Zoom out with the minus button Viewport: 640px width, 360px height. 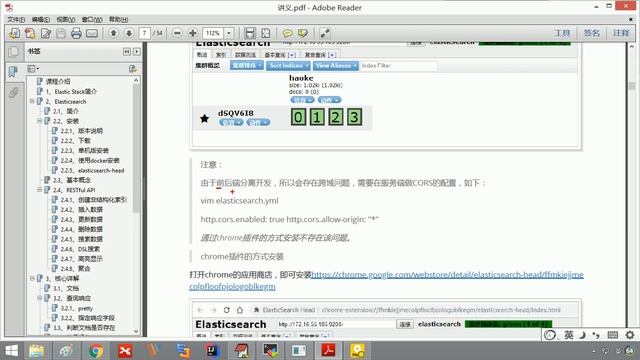click(x=177, y=33)
